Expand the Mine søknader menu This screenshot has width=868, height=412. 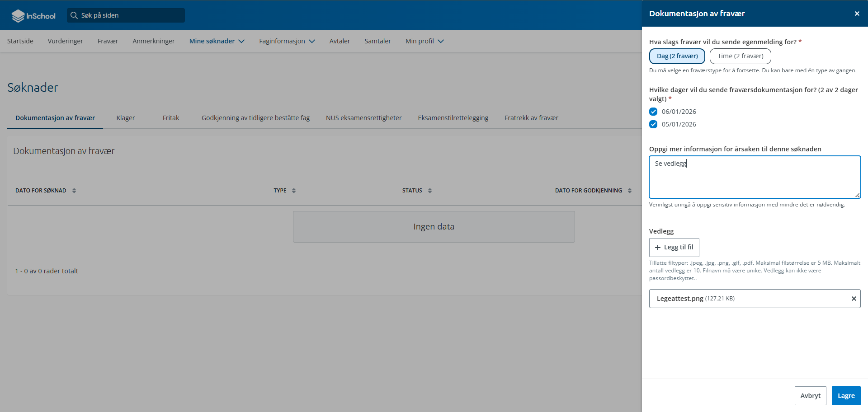pyautogui.click(x=217, y=41)
